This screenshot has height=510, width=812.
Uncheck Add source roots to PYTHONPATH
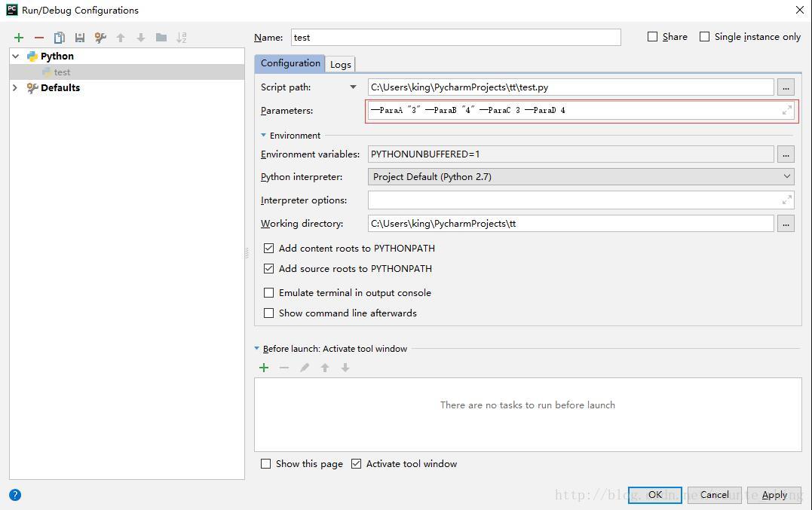[268, 268]
